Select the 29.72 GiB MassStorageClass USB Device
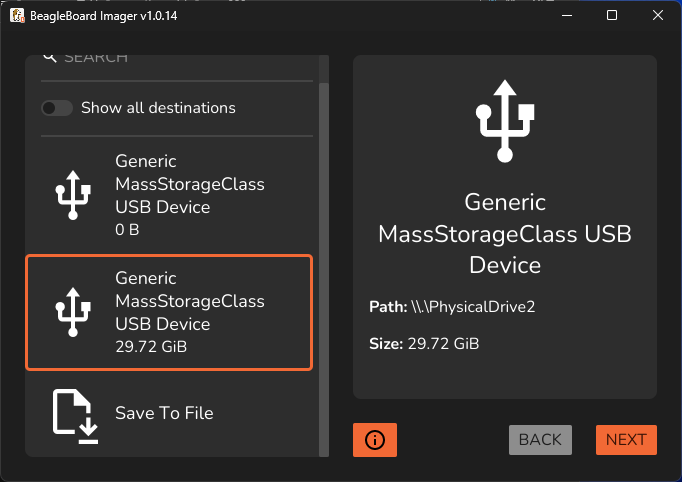 (x=169, y=312)
